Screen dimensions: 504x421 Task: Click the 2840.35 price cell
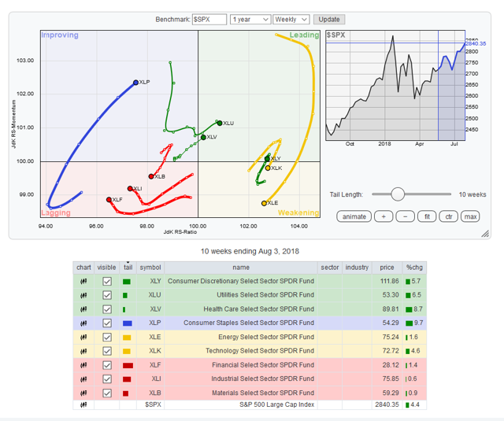[387, 404]
